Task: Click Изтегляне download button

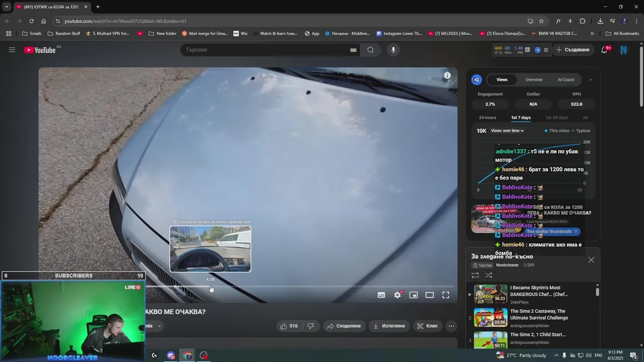Action: click(x=389, y=326)
